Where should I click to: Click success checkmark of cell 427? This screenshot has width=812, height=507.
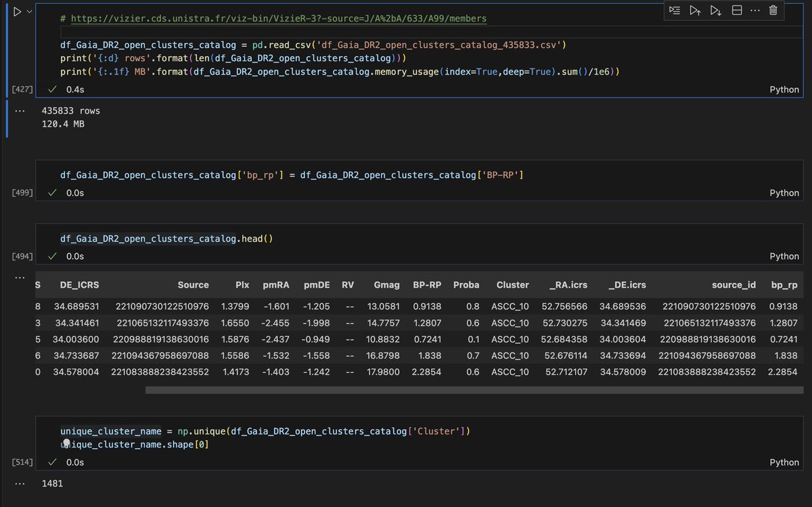pyautogui.click(x=52, y=89)
